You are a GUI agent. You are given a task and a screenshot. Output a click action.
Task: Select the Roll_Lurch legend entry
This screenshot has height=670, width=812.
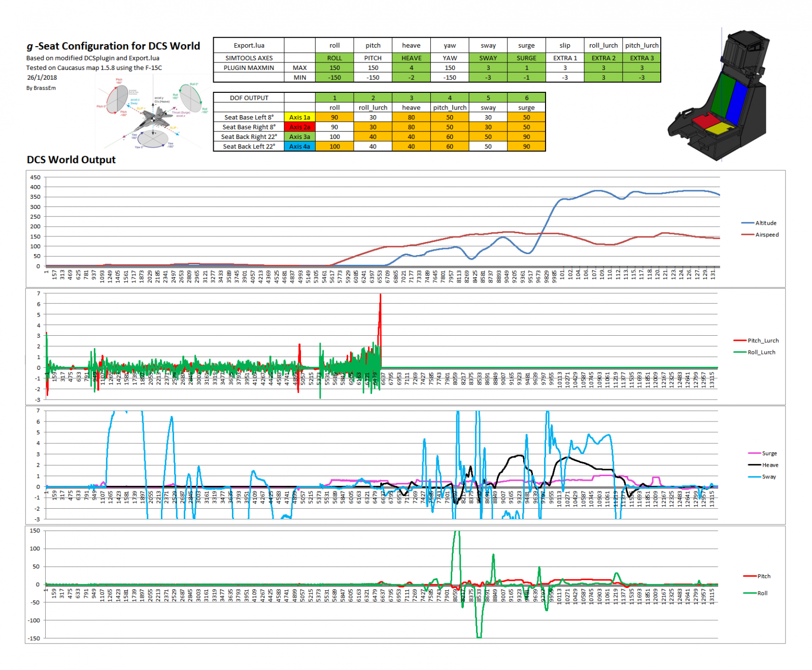click(x=755, y=352)
